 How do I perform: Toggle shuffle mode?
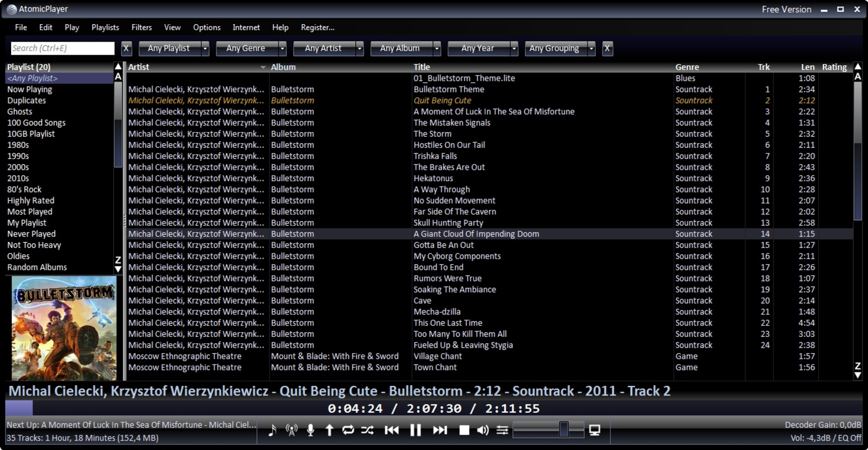tap(367, 430)
